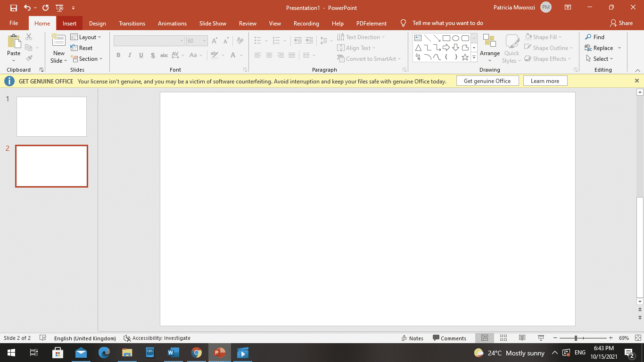
Task: Open the Transitions tab
Action: [132, 24]
